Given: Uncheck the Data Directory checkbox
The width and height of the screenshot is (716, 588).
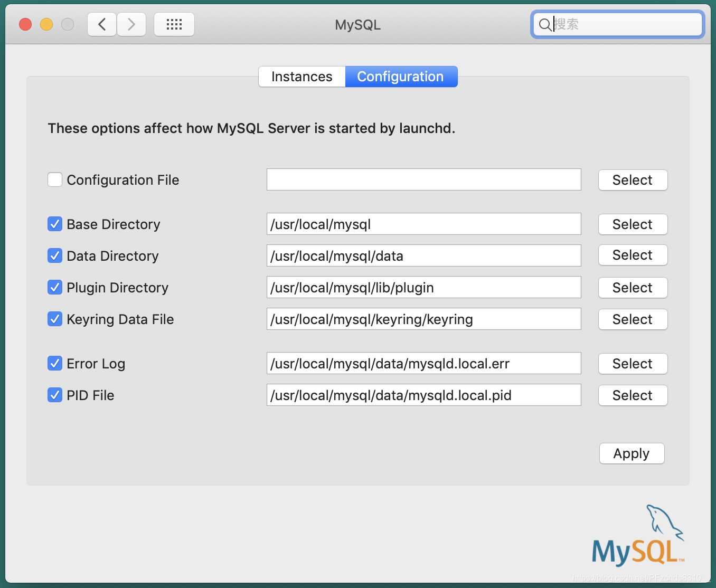Looking at the screenshot, I should coord(55,255).
